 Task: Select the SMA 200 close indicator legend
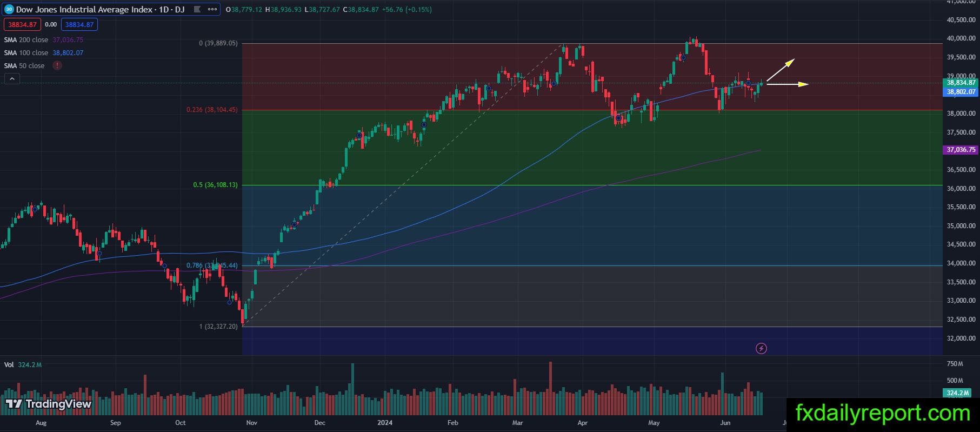click(26, 39)
